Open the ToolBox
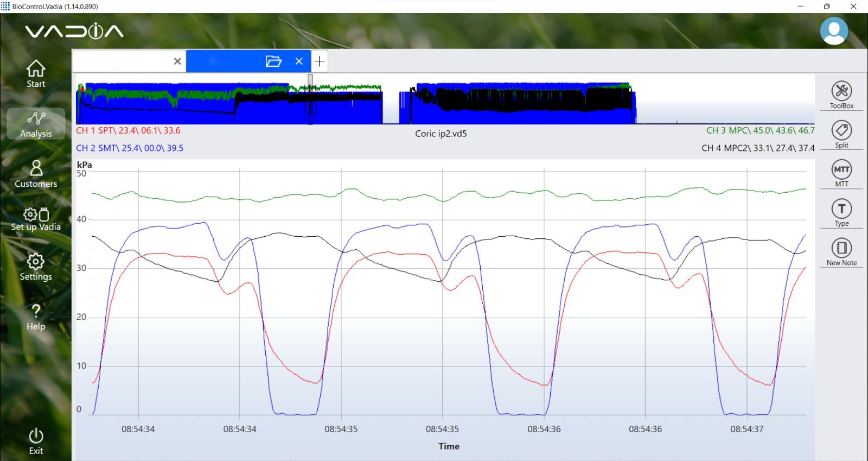The width and height of the screenshot is (868, 461). click(841, 95)
